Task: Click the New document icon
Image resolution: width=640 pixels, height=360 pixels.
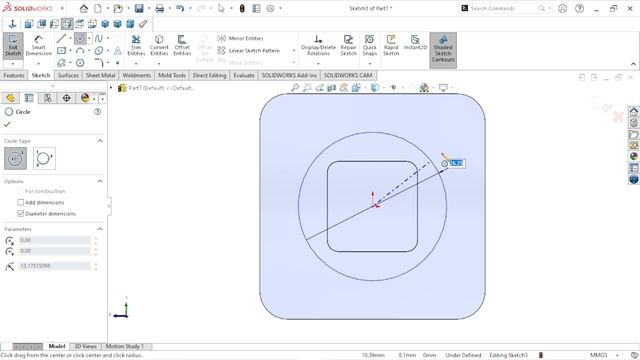Action: pyautogui.click(x=98, y=8)
